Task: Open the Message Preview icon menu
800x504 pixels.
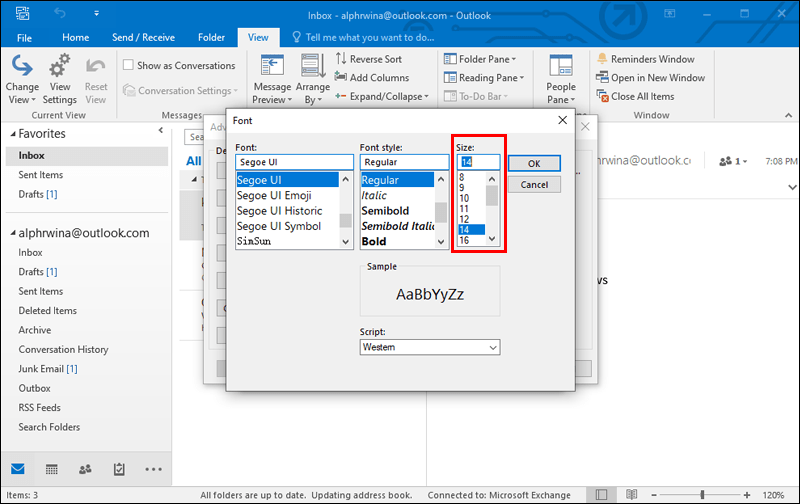Action: click(x=272, y=66)
